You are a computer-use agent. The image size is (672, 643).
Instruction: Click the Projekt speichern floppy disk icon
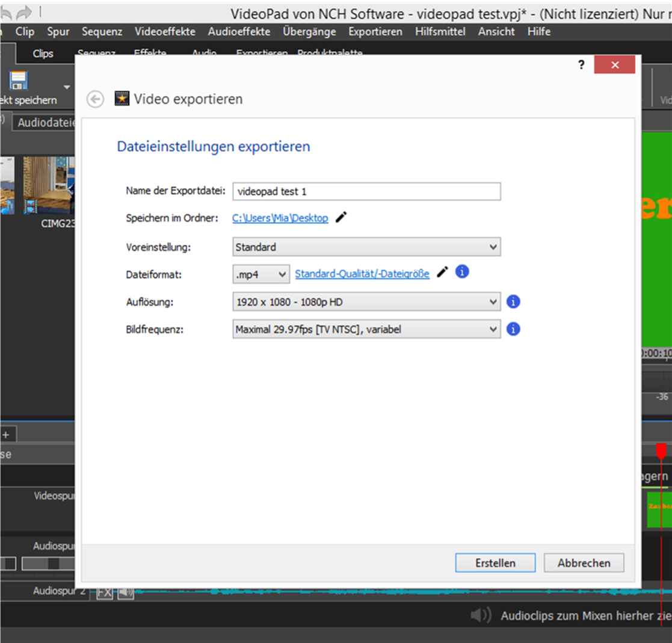tap(19, 81)
